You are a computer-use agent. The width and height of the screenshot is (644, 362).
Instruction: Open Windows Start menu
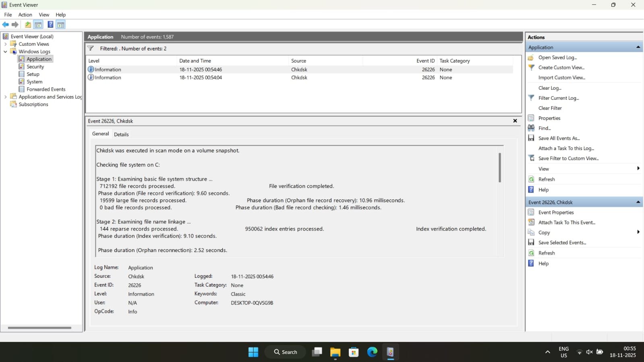[x=253, y=352]
